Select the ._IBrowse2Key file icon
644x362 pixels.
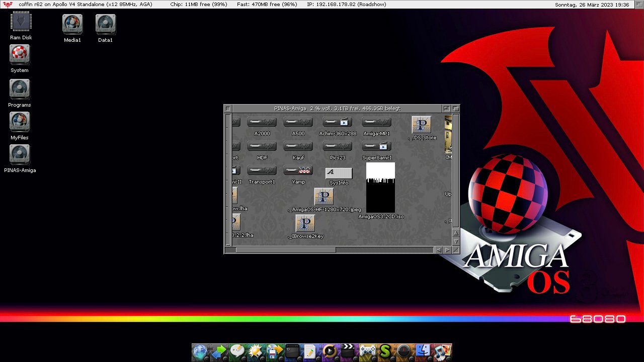pyautogui.click(x=305, y=223)
